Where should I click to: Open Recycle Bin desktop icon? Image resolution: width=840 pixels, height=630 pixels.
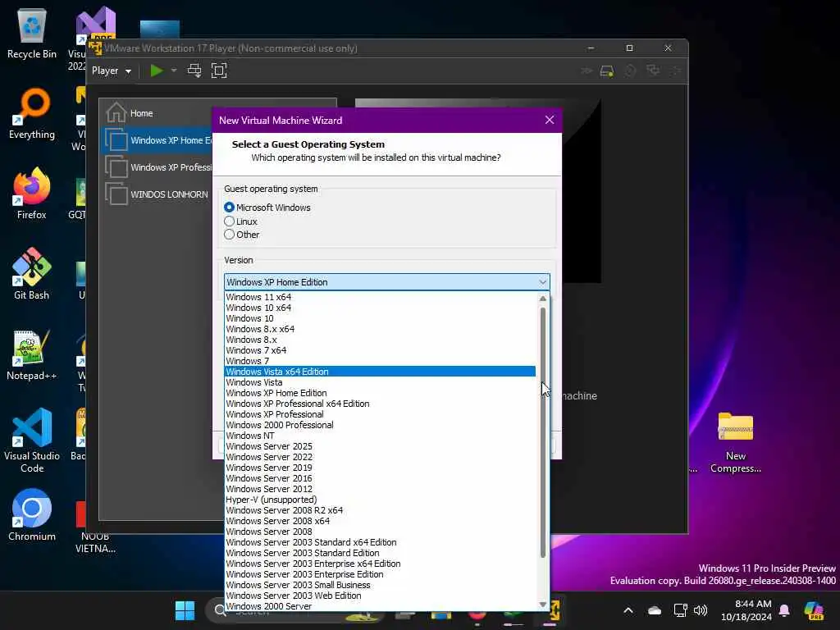32,33
